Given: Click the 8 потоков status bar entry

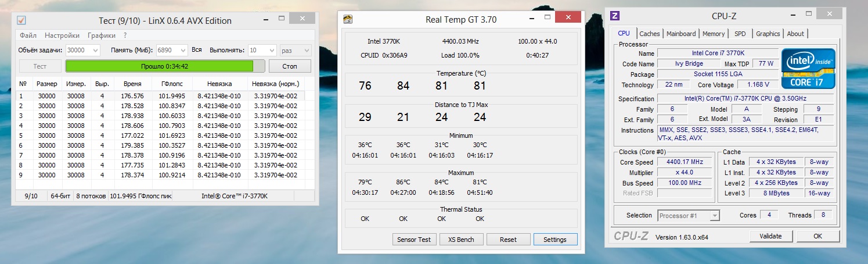Looking at the screenshot, I should pyautogui.click(x=91, y=196).
